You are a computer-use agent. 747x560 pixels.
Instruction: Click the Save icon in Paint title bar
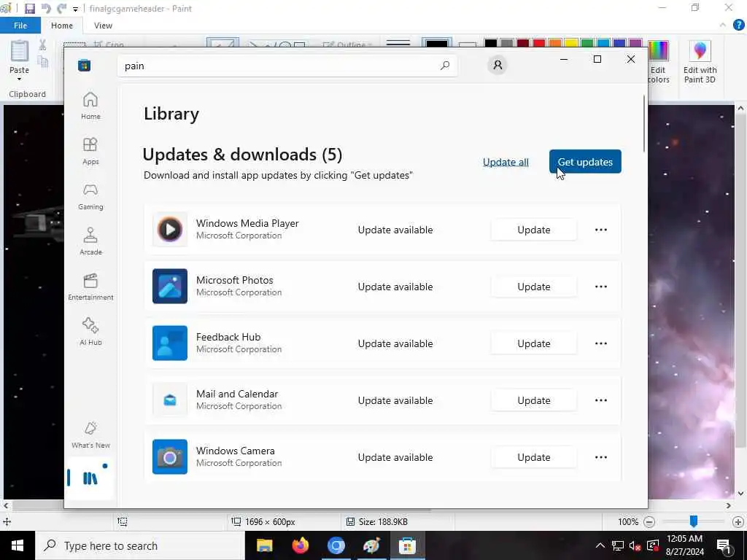point(29,9)
